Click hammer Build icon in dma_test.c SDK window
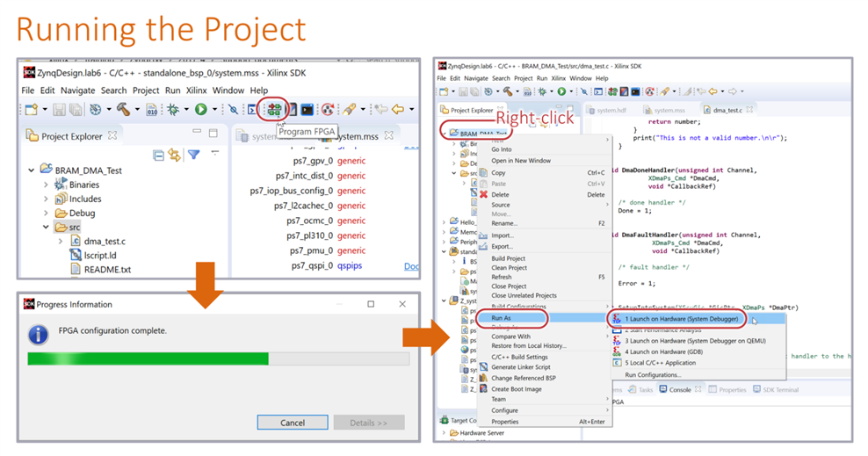This screenshot has width=868, height=456. (508, 91)
